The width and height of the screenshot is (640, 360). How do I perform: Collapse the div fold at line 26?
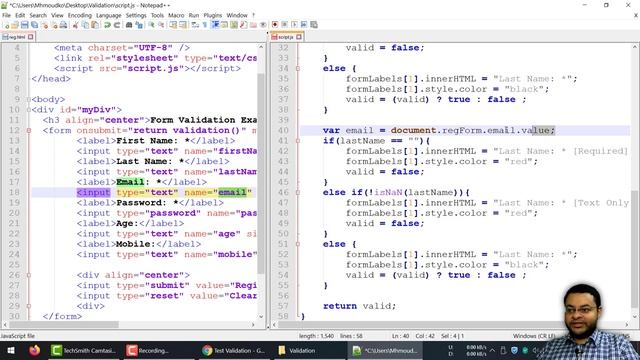(x=29, y=275)
